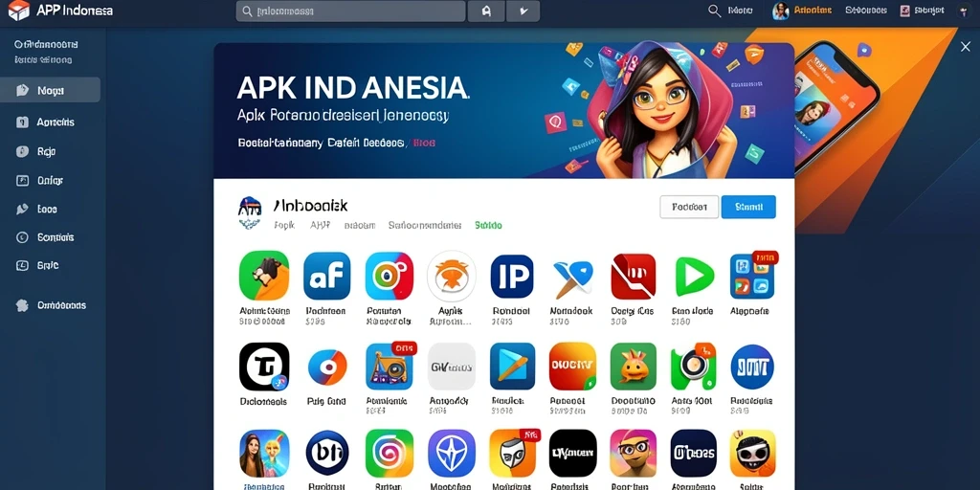Open the blue "aF" app icon
The image size is (980, 490).
327,276
